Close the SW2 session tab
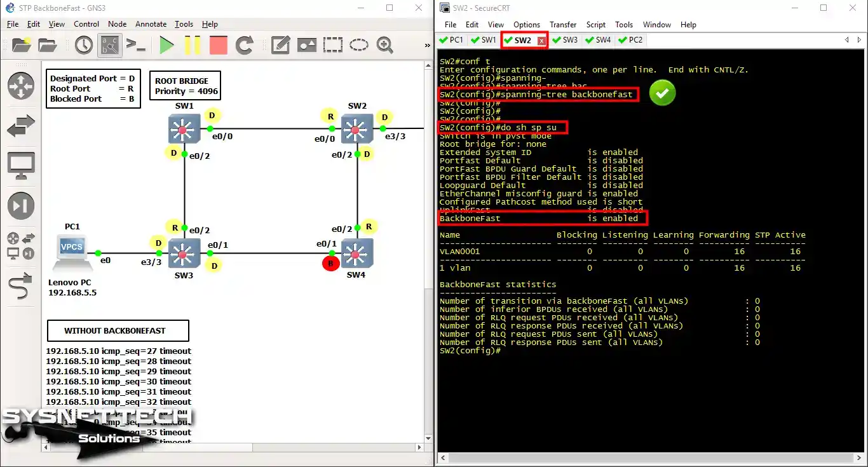This screenshot has height=467, width=868. click(x=541, y=41)
